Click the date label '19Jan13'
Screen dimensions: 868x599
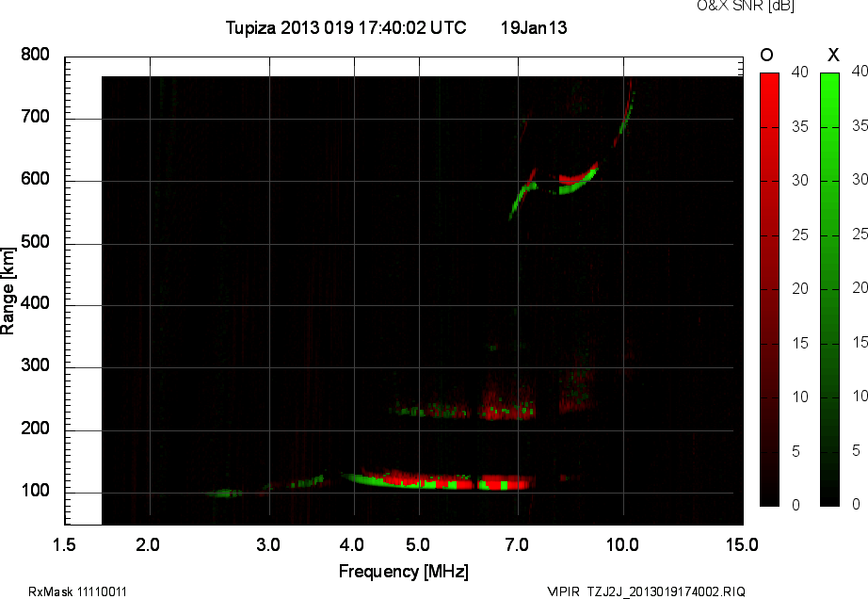[x=534, y=27]
